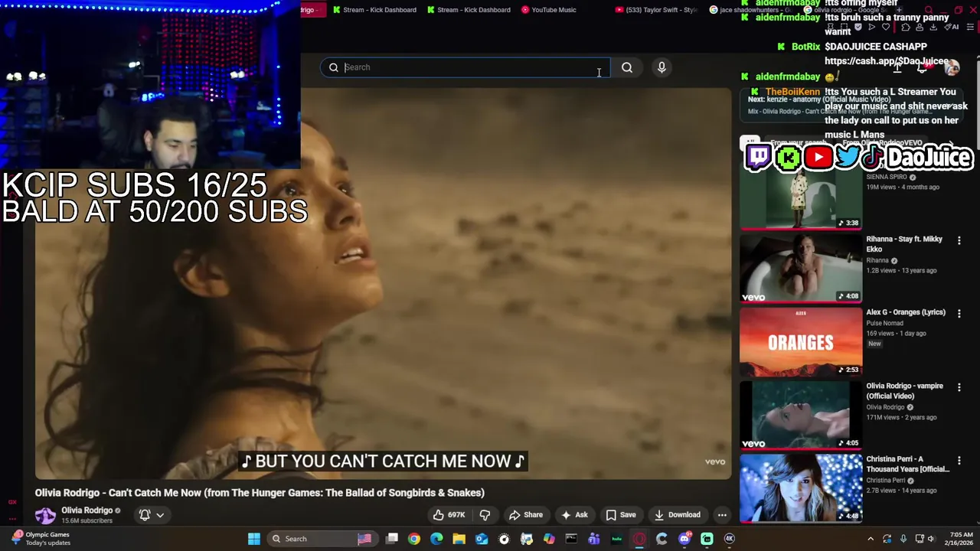Open vampire official video thumbnail
The image size is (980, 551).
[801, 416]
